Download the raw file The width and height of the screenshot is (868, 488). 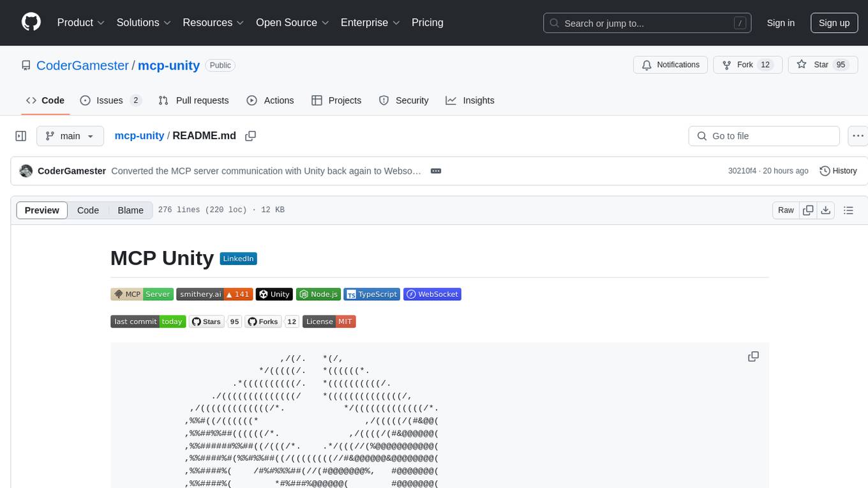(x=826, y=210)
